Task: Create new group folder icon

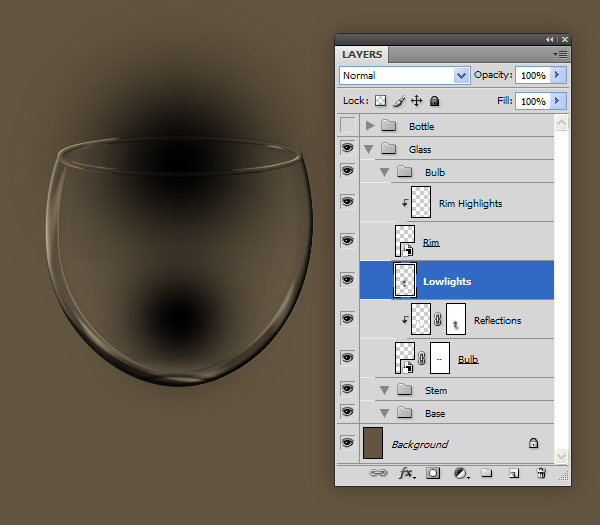Action: click(486, 473)
